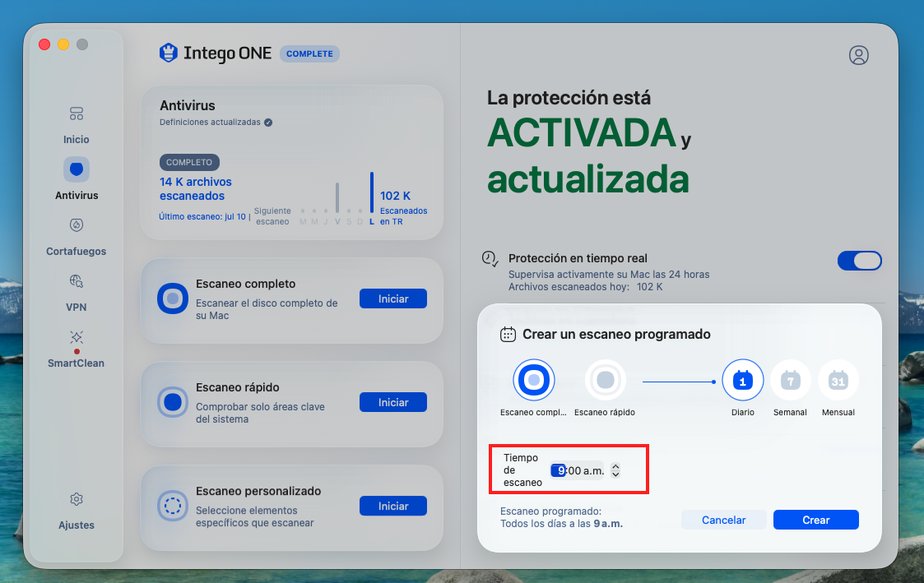Click 'Definiciones actualizadas' text

click(x=210, y=122)
